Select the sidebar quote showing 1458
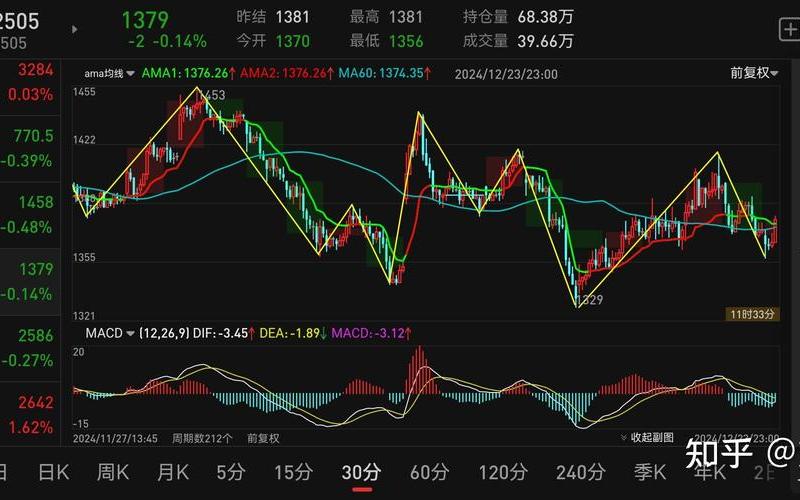Screen dimensions: 800x500 pos(30,215)
